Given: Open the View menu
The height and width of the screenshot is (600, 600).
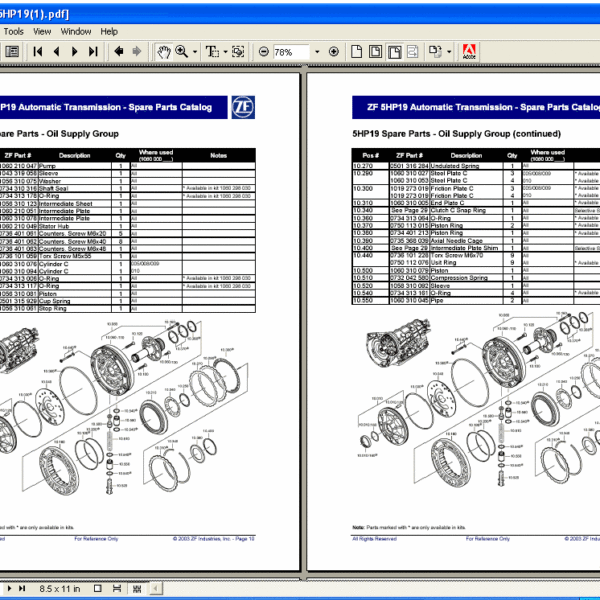Looking at the screenshot, I should 42,31.
